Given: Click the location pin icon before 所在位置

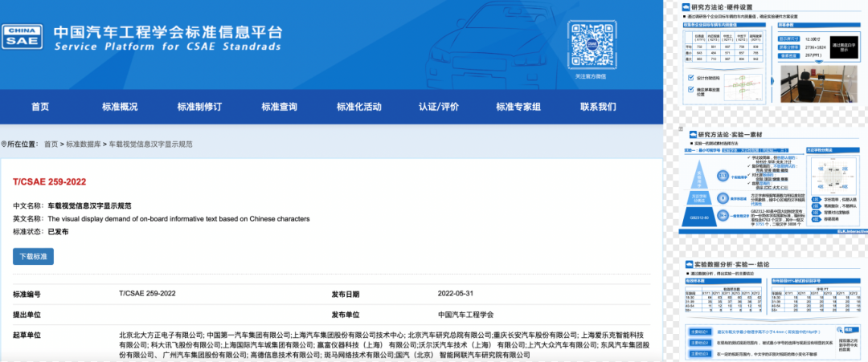Looking at the screenshot, I should [x=3, y=144].
